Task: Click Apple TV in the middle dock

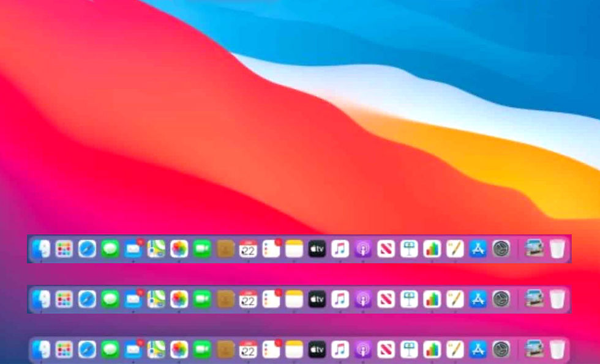Action: [317, 299]
